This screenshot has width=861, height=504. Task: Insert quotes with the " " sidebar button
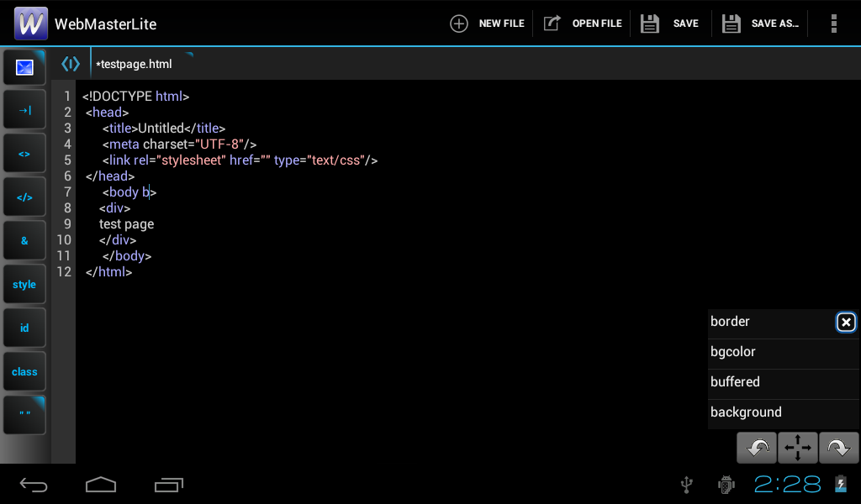click(24, 415)
